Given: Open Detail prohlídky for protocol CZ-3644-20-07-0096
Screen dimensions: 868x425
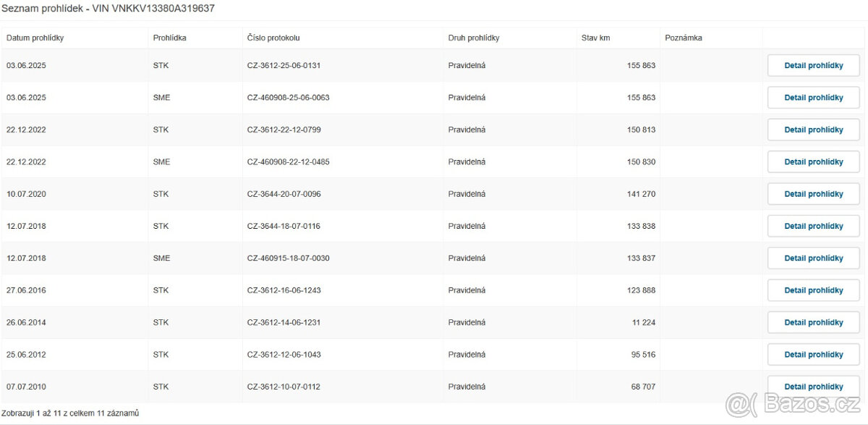Looking at the screenshot, I should click(813, 194).
